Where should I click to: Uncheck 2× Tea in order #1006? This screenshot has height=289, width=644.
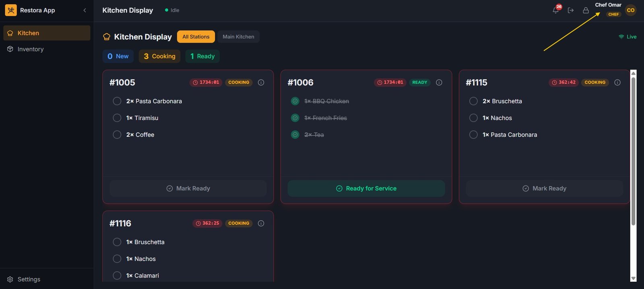(295, 135)
